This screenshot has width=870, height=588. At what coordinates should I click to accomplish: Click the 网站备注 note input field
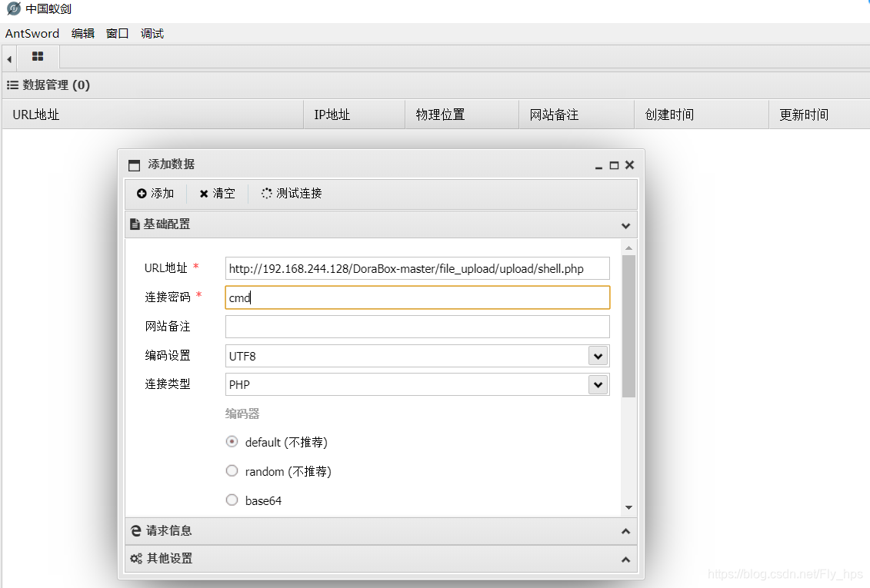pyautogui.click(x=417, y=327)
